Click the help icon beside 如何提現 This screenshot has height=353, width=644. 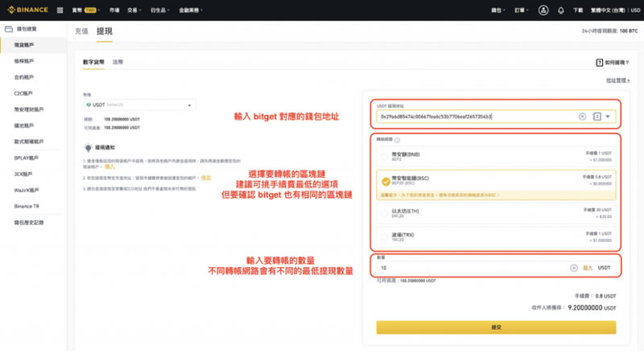pyautogui.click(x=599, y=62)
